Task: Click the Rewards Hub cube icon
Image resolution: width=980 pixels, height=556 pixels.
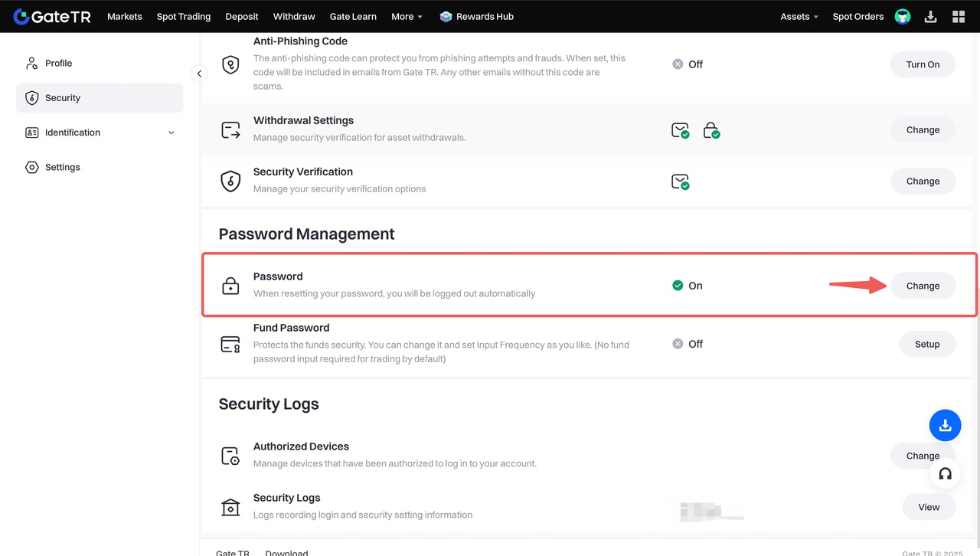Action: click(x=446, y=16)
